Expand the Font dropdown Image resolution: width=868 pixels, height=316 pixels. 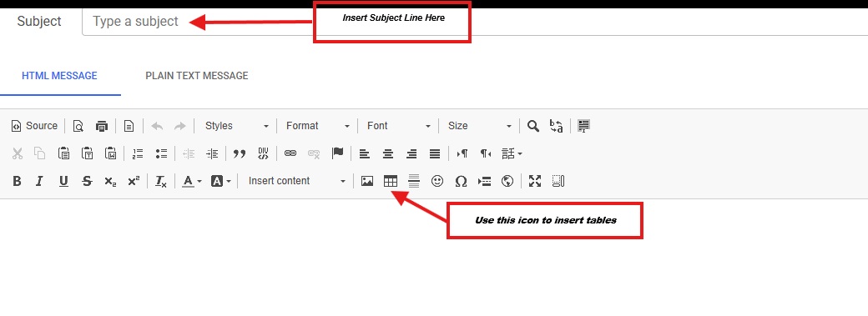pos(398,126)
